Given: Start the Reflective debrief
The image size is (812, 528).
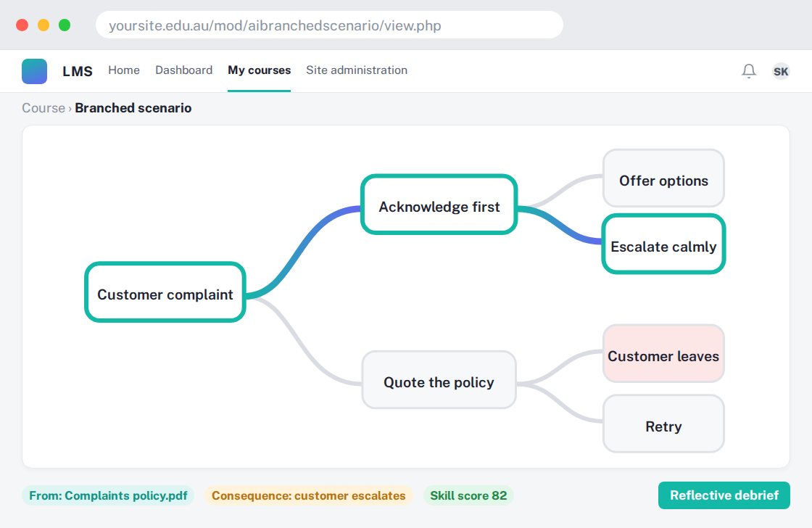Looking at the screenshot, I should tap(724, 495).
